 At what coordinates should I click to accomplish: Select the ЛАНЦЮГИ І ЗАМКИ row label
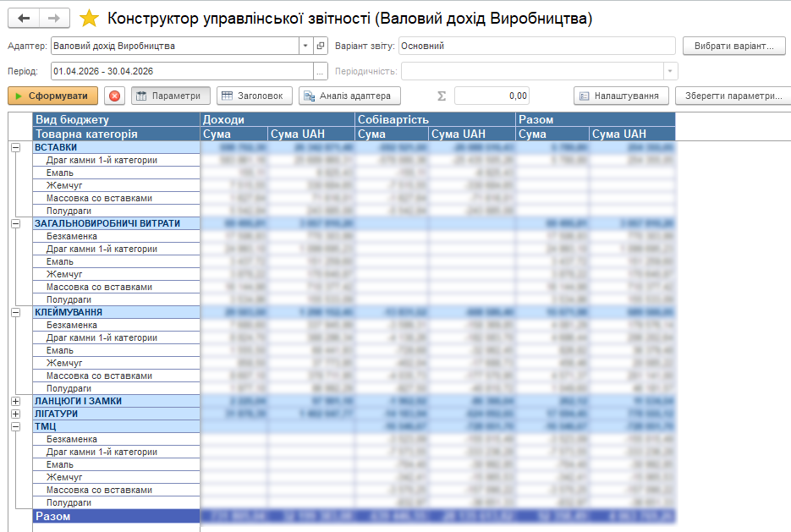[116, 401]
